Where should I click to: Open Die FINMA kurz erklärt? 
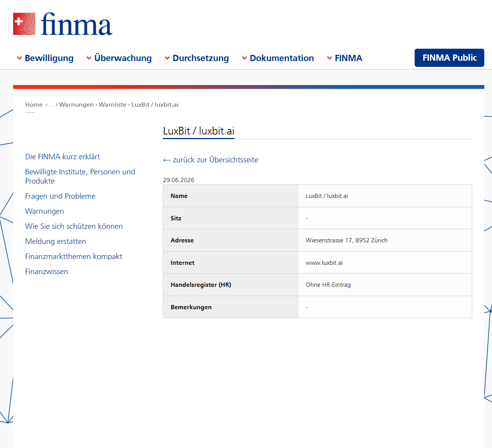[63, 157]
